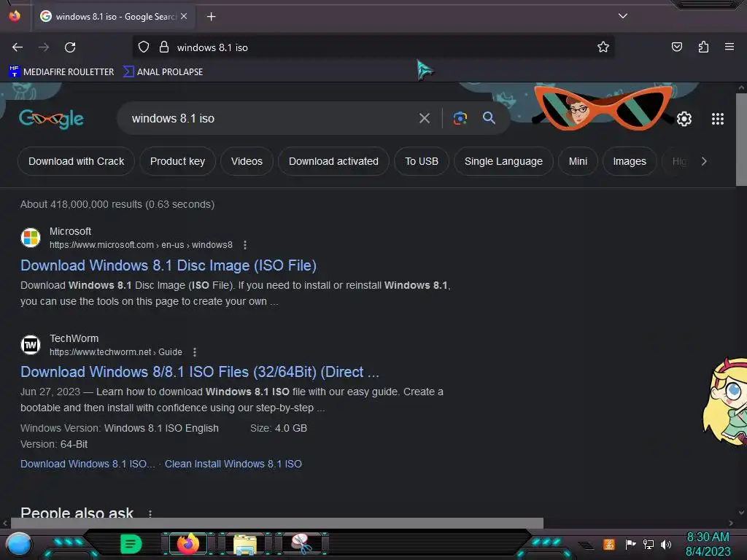Viewport: 747px width, 560px height.
Task: Click the Microsoft site favicon
Action: pyautogui.click(x=31, y=238)
